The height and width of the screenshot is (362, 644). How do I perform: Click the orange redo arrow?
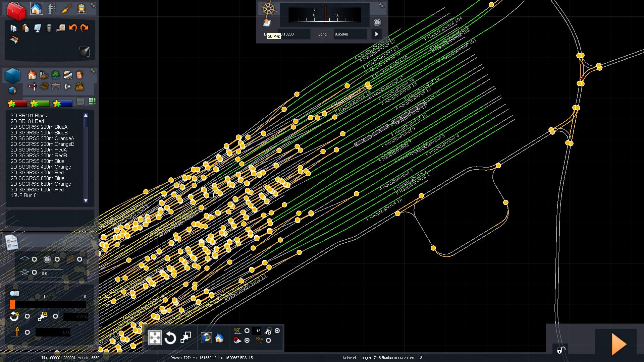click(x=85, y=28)
